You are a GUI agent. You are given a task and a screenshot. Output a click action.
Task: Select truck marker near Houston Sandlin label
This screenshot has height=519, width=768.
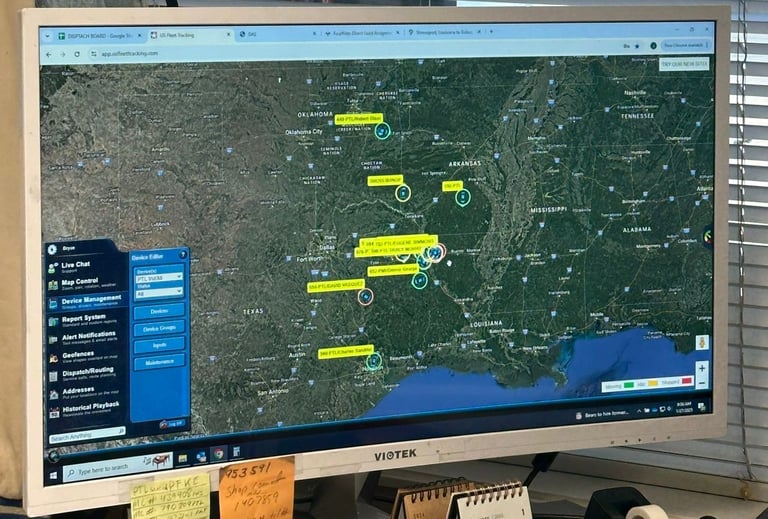[x=374, y=361]
